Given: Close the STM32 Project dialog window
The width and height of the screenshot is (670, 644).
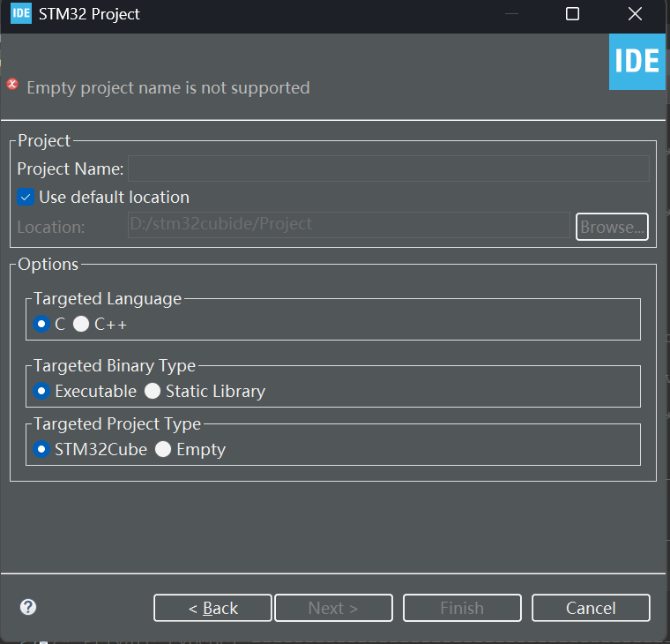Looking at the screenshot, I should point(635,14).
